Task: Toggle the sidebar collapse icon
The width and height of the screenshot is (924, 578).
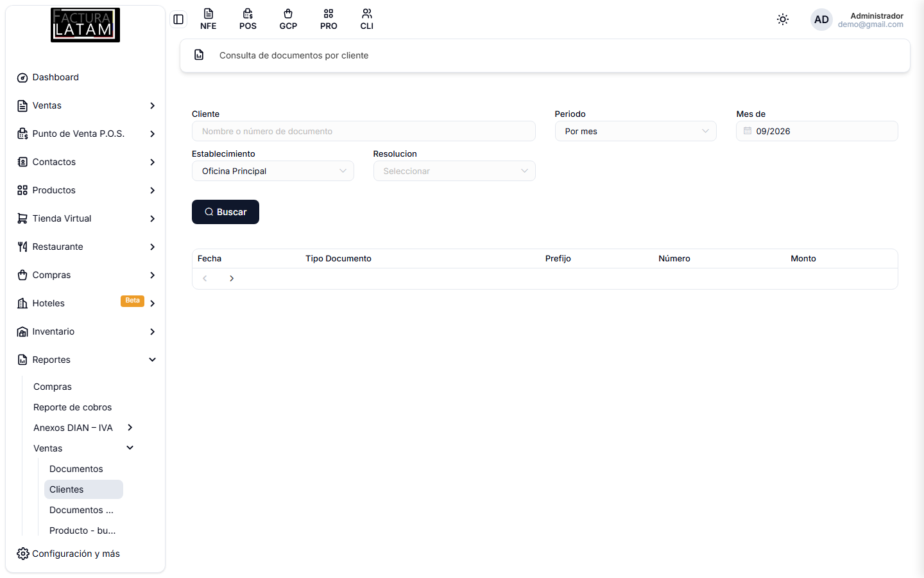Action: (x=178, y=19)
